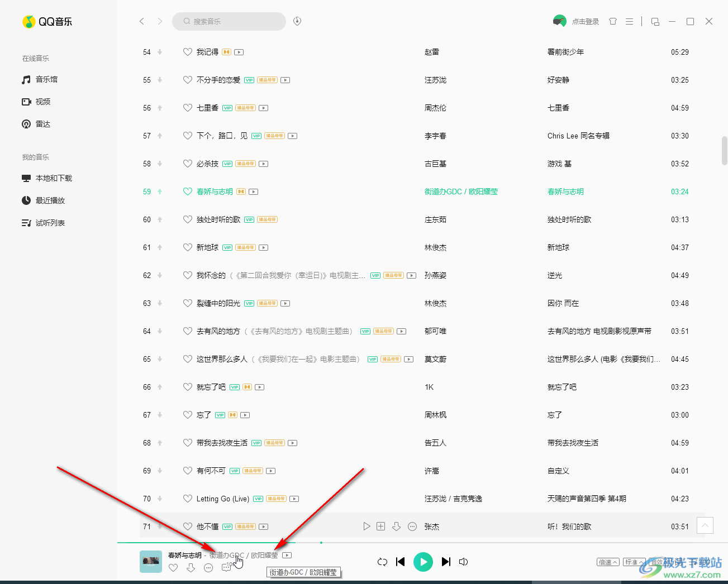The image size is (728, 584).
Task: Like song 新地球 with heart icon
Action: click(x=188, y=247)
